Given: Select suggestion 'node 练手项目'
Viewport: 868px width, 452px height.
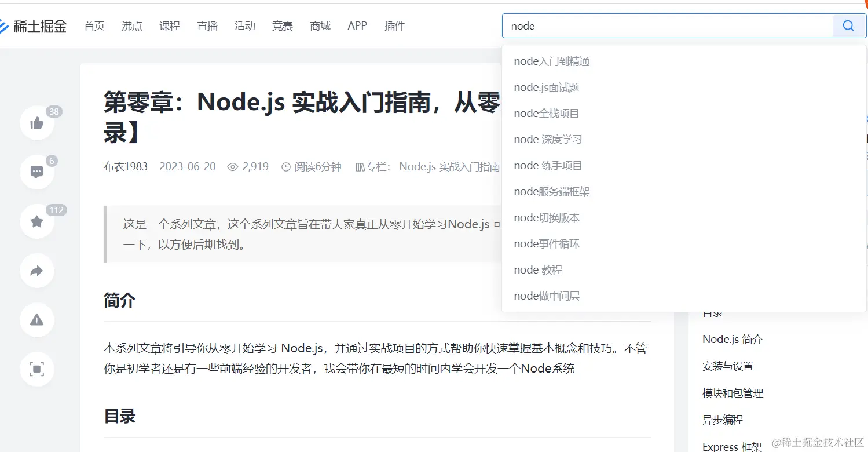Looking at the screenshot, I should click(684, 166).
